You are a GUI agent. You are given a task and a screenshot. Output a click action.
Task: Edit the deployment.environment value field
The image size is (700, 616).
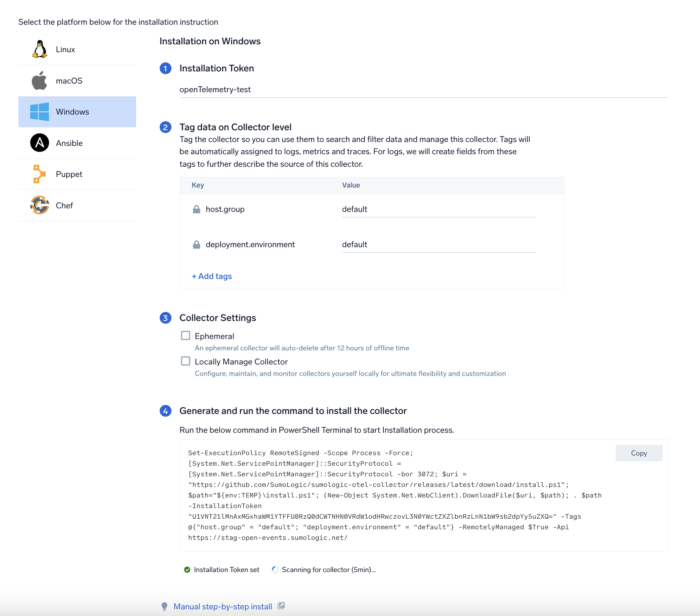pyautogui.click(x=438, y=244)
